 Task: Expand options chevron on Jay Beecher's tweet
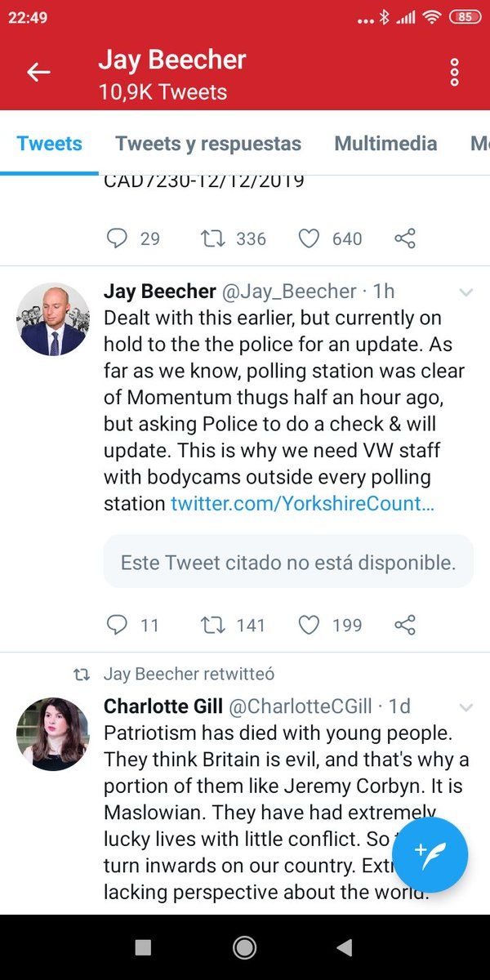point(466,292)
